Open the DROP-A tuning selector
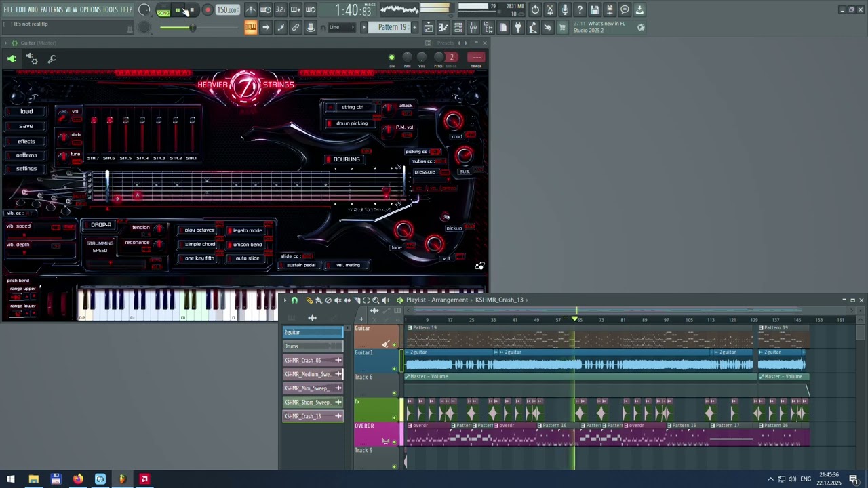Image resolution: width=868 pixels, height=488 pixels. (101, 225)
